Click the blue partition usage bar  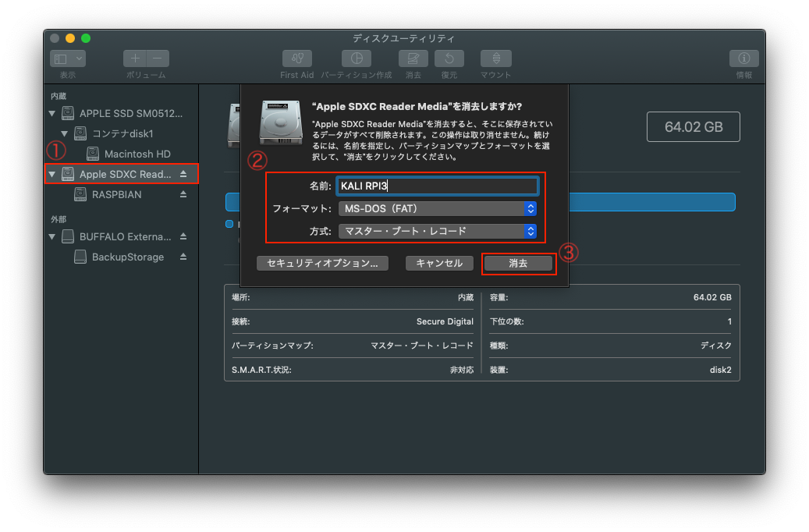[652, 202]
